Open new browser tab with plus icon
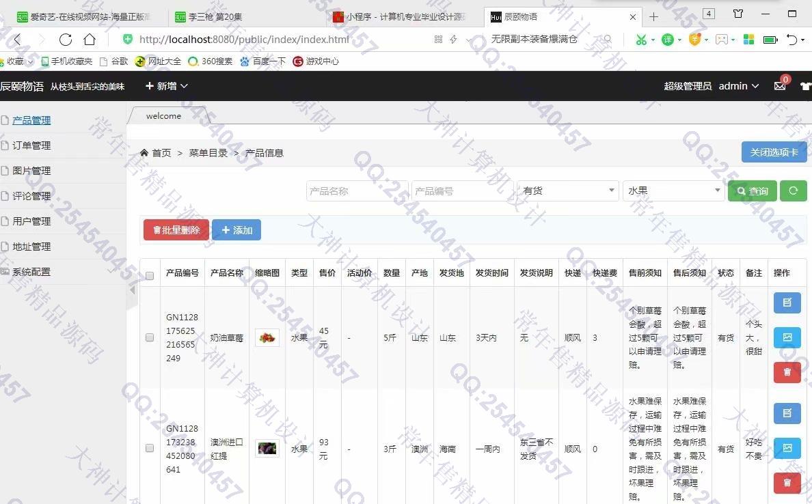 (x=653, y=17)
